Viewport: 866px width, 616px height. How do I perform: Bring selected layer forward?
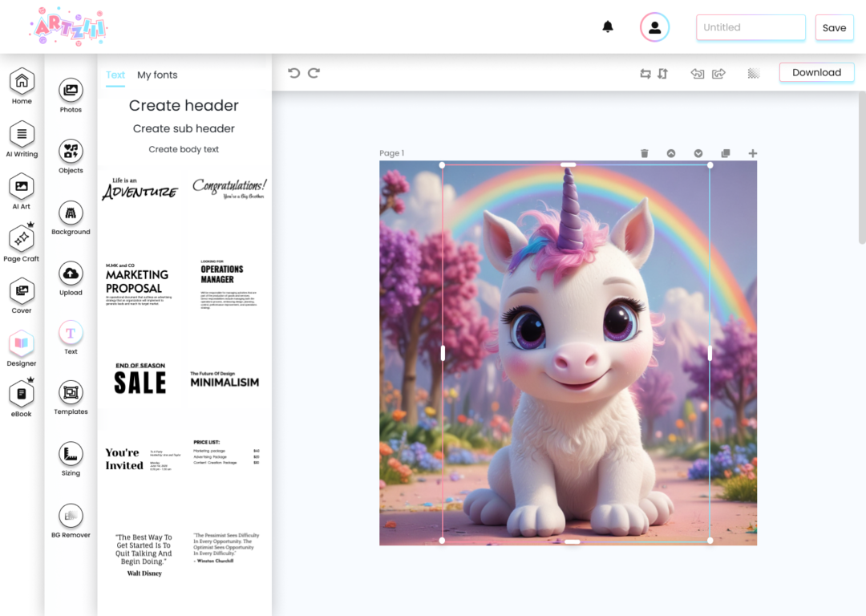coord(718,74)
